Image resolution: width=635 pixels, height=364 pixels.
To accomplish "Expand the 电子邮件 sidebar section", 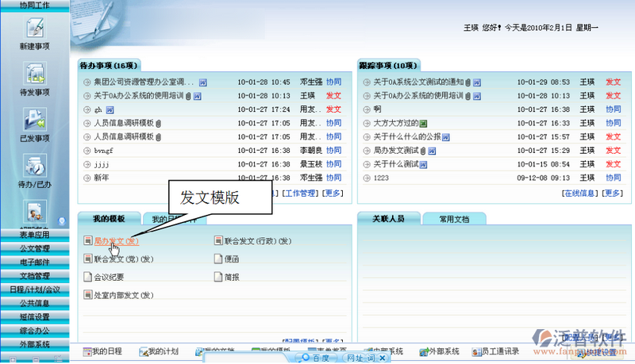I will pos(34,262).
